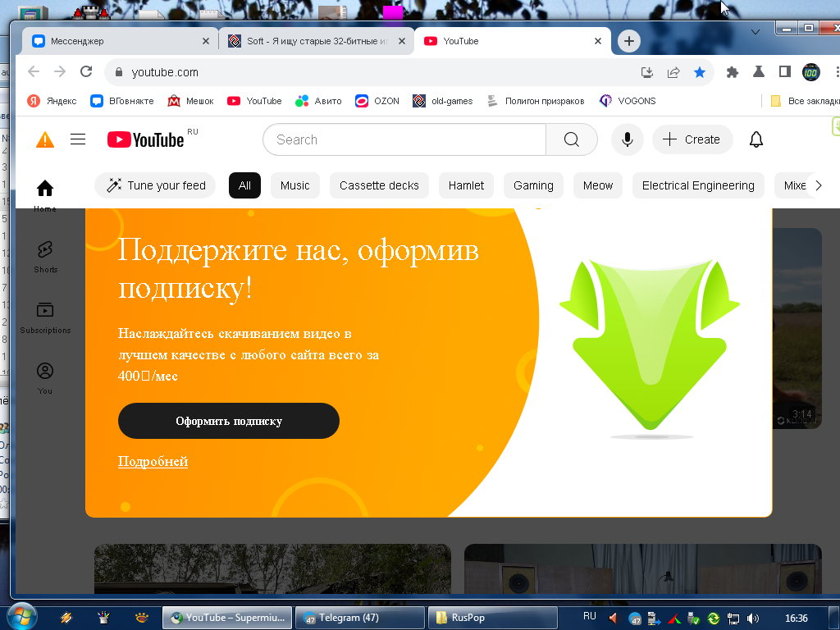
Task: Open the ВГовнякте bookmark
Action: point(122,101)
